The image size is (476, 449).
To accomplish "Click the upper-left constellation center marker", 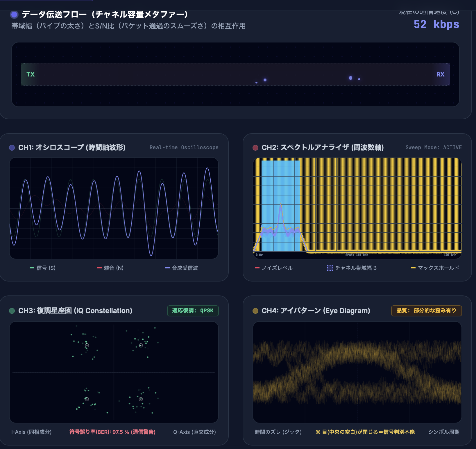I will (x=87, y=345).
